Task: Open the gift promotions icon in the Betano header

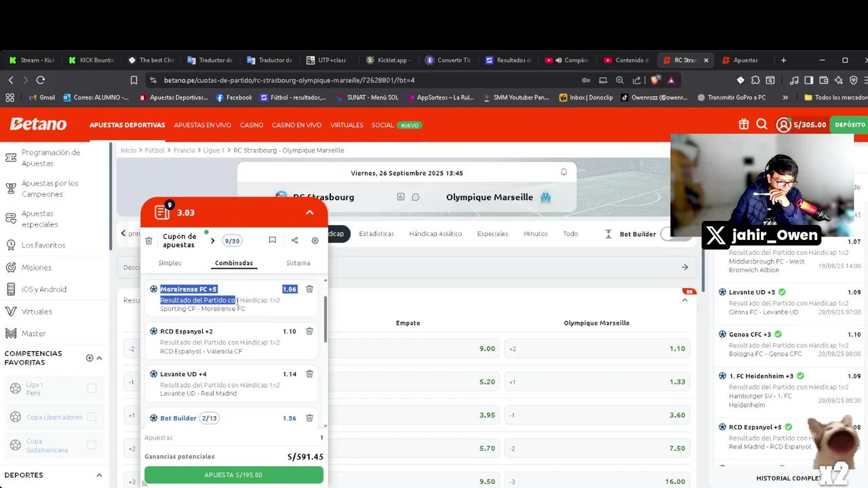Action: pos(744,125)
